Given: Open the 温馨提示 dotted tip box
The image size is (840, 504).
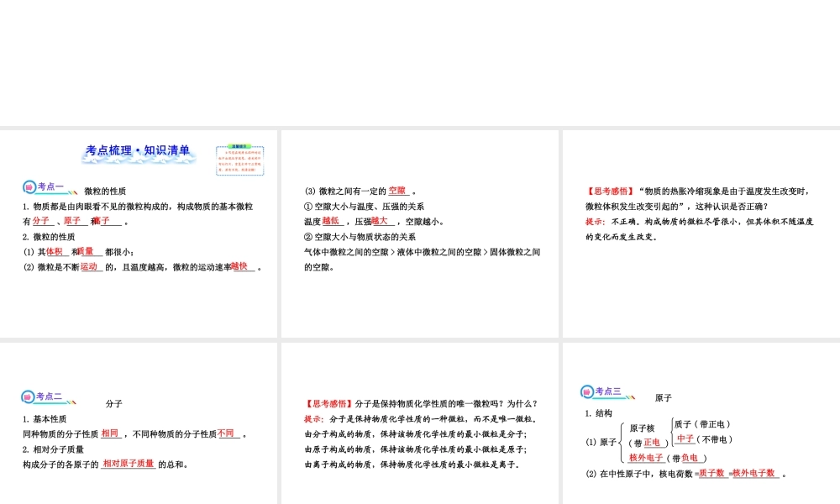Looking at the screenshot, I should pos(240,160).
